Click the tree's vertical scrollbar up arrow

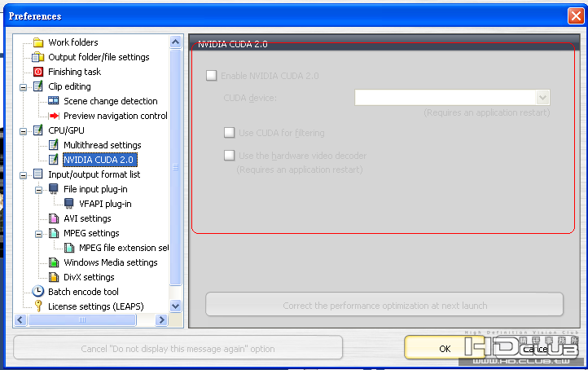tap(175, 42)
